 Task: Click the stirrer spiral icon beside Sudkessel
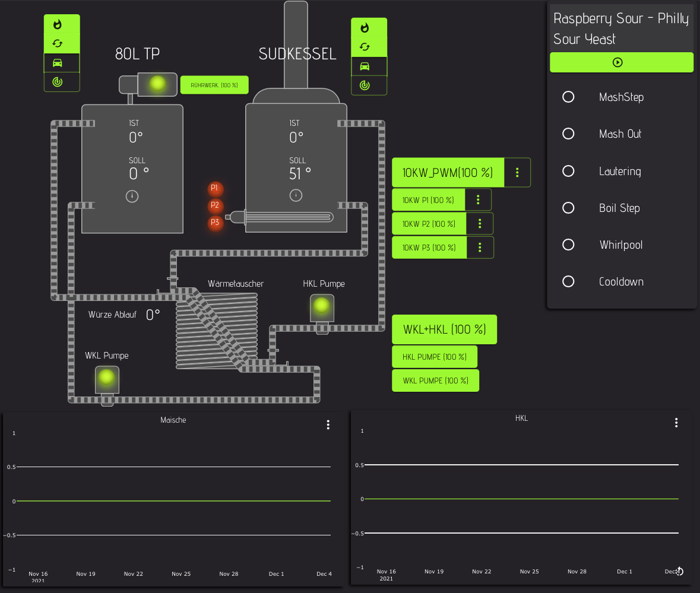[x=365, y=85]
